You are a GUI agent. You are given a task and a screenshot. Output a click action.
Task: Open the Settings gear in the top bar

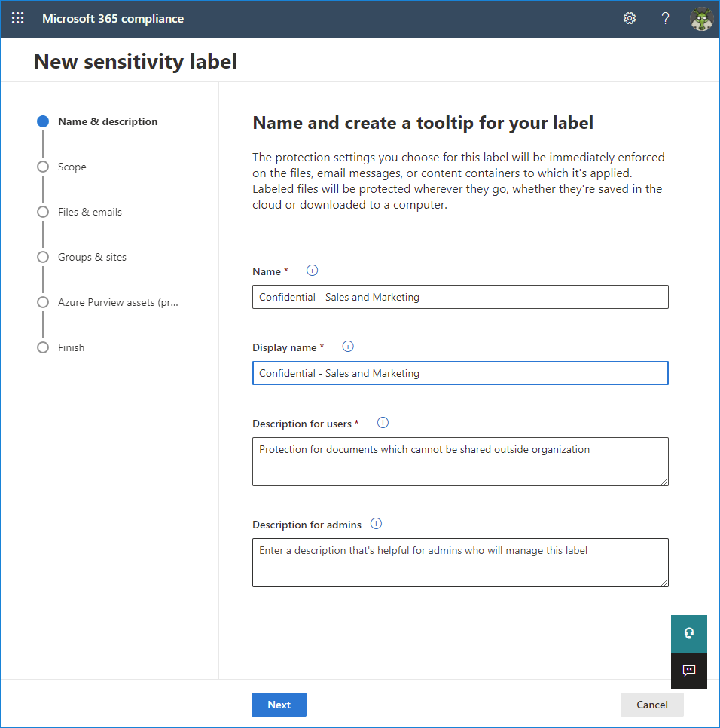630,18
